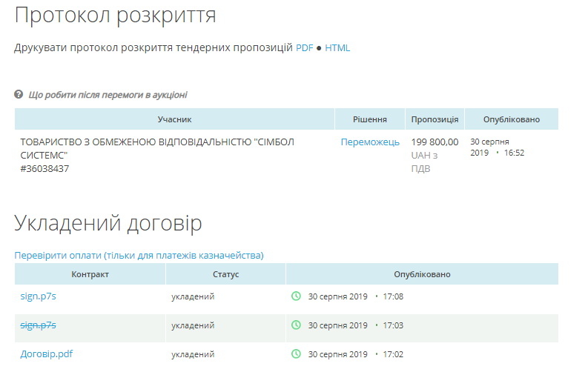Open the HTML version of the protocol

337,48
